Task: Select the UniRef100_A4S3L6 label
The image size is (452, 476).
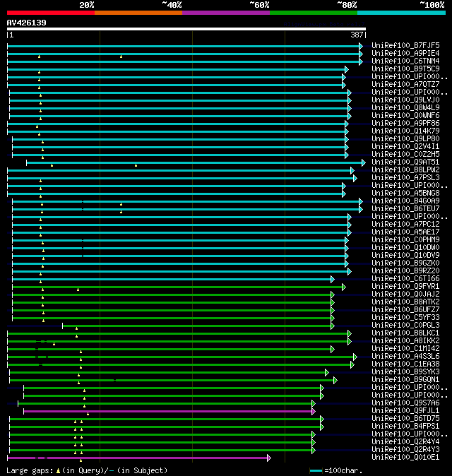Action: [x=405, y=357]
